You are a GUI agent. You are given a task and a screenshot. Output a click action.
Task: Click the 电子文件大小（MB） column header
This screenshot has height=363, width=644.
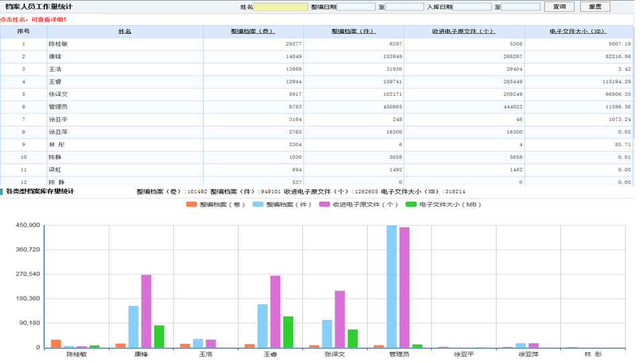coord(578,32)
